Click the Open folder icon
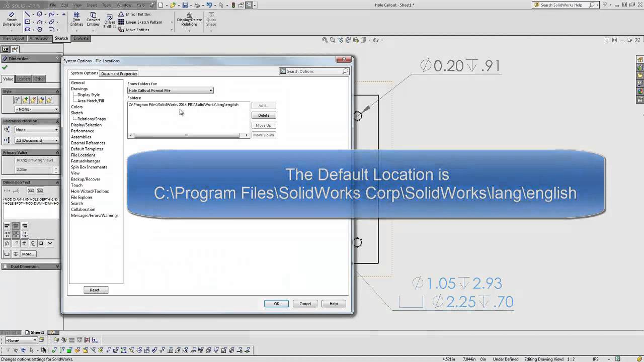The width and height of the screenshot is (644, 362). pyautogui.click(x=173, y=5)
